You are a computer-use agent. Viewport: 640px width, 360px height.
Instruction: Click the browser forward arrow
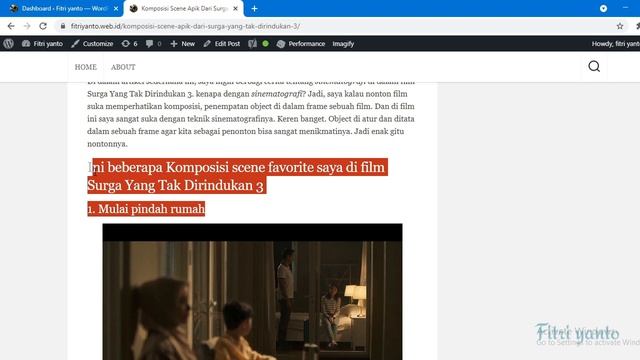click(x=27, y=26)
